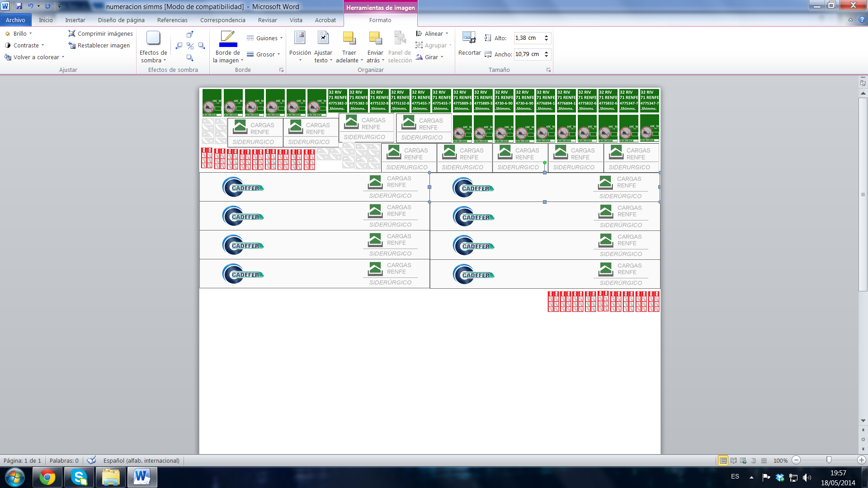Toggle shadow on/off icon
The height and width of the screenshot is (488, 868).
190,46
